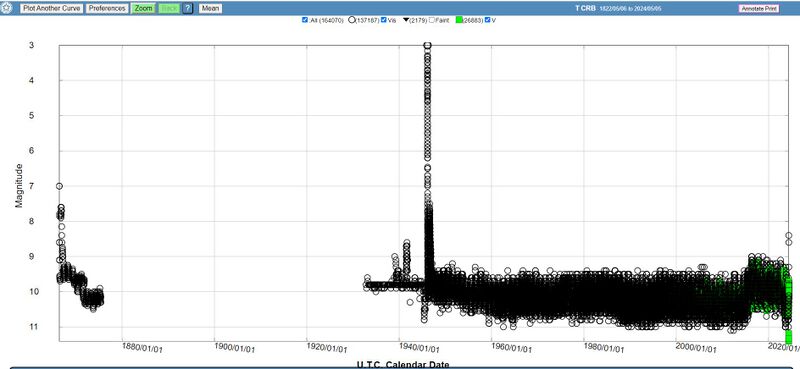Click the Plot Another Curve button
Screen dimensions: 800x369
pos(52,9)
